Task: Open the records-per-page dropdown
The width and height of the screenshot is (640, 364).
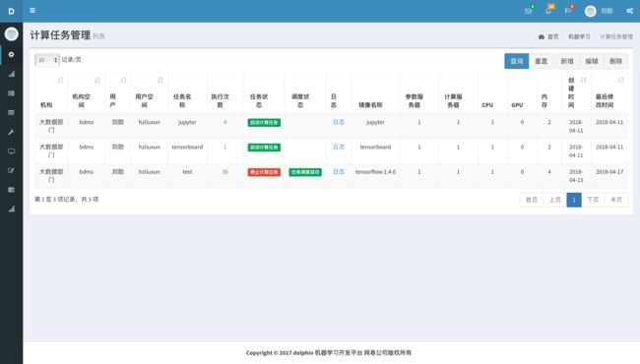Action: (x=47, y=60)
